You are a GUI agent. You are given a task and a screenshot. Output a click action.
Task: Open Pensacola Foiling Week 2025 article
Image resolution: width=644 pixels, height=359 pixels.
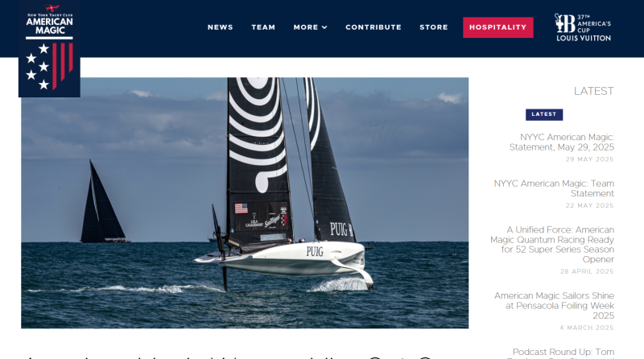[x=554, y=306]
